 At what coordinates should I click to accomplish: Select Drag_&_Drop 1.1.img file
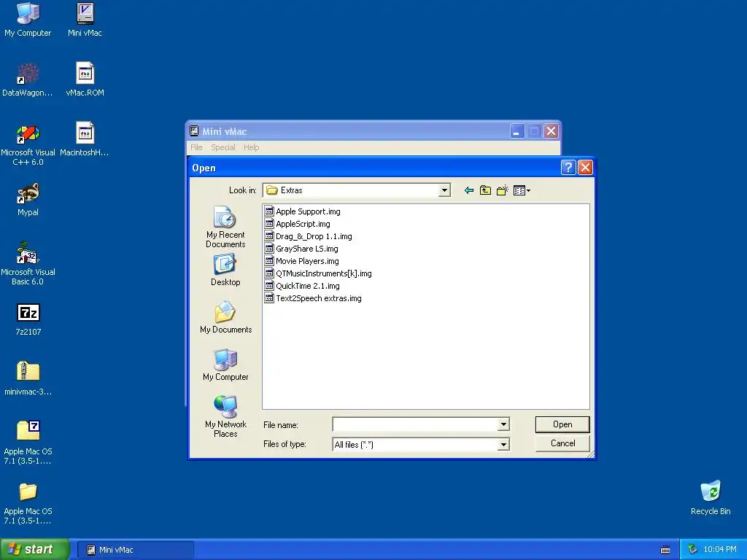point(309,236)
